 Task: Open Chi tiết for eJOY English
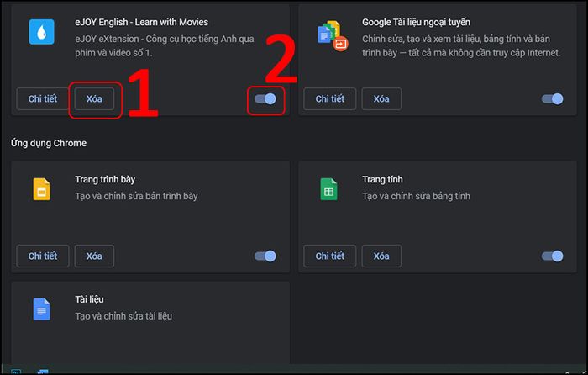(x=43, y=98)
